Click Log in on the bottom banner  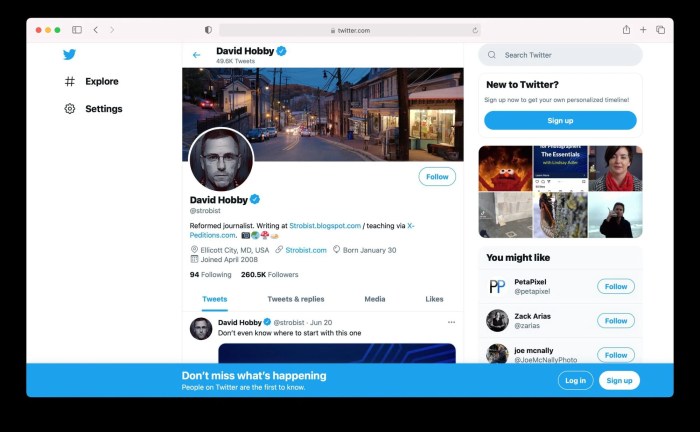575,381
